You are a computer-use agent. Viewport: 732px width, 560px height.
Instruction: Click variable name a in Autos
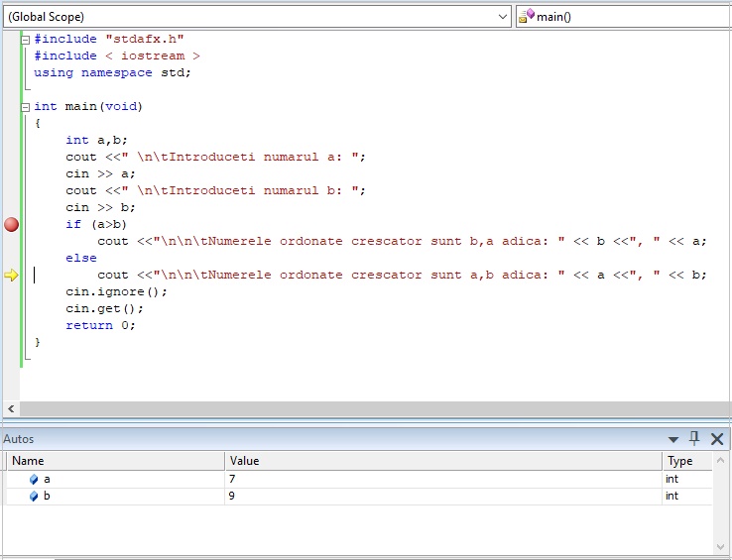[x=47, y=480]
